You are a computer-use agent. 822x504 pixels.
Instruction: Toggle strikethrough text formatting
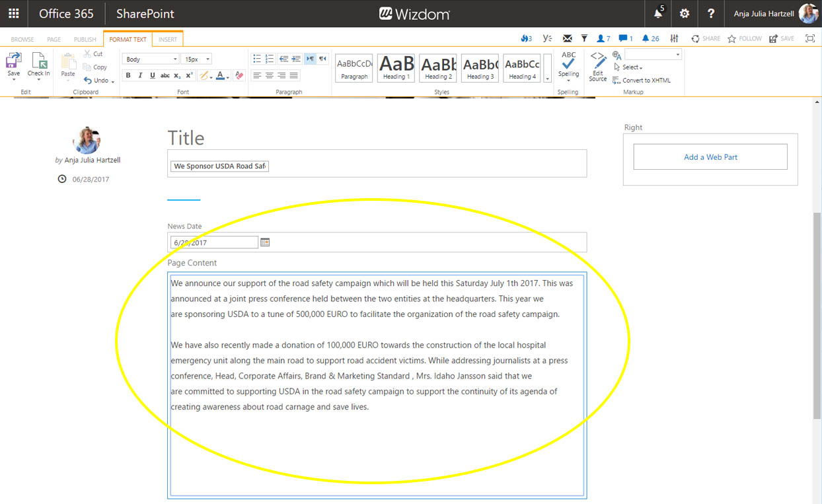[x=165, y=76]
